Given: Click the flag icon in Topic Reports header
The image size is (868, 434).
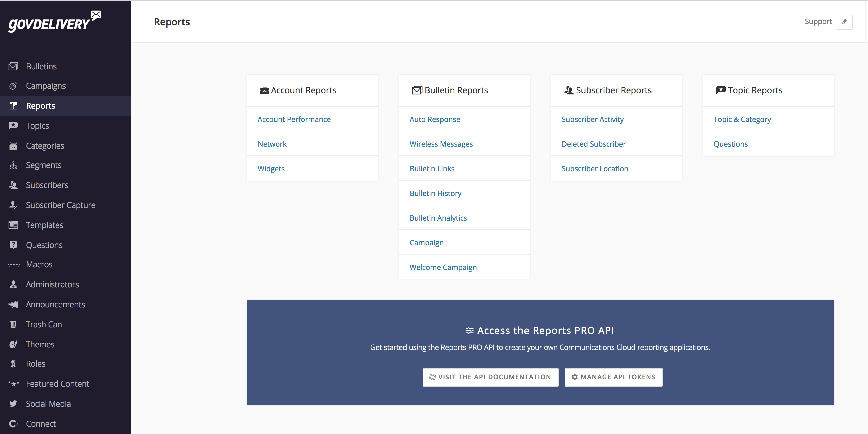Looking at the screenshot, I should coord(721,90).
